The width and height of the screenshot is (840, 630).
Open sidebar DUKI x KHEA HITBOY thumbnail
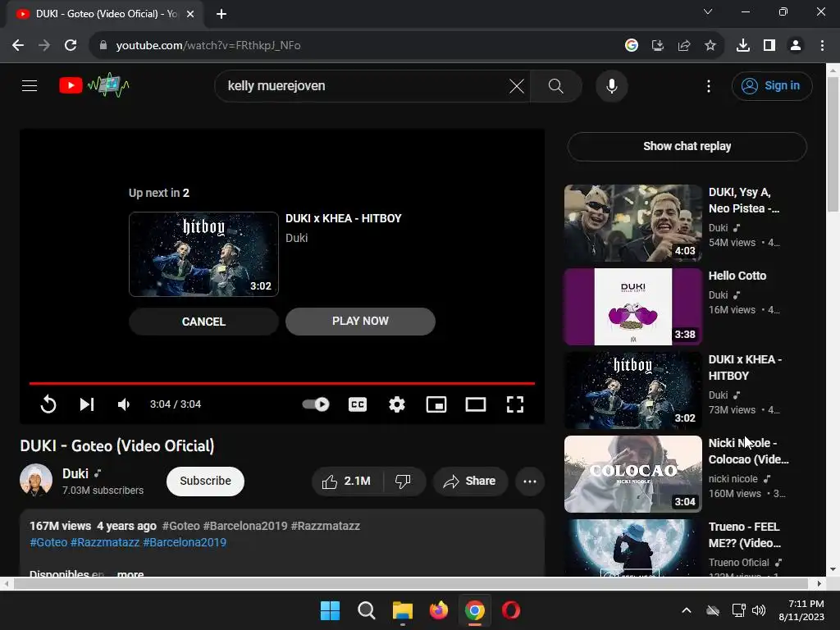(632, 390)
